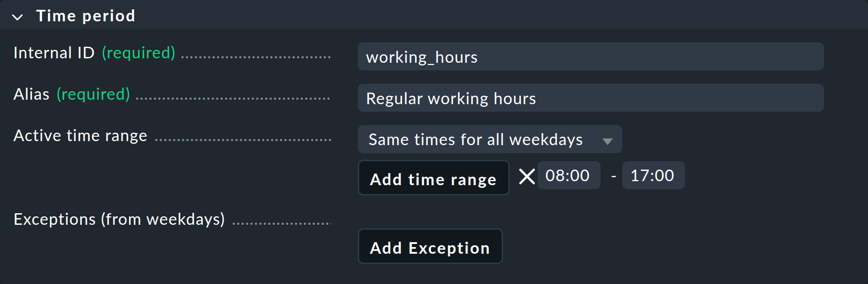Click the dotted leader after Active time range

pyautogui.click(x=243, y=140)
